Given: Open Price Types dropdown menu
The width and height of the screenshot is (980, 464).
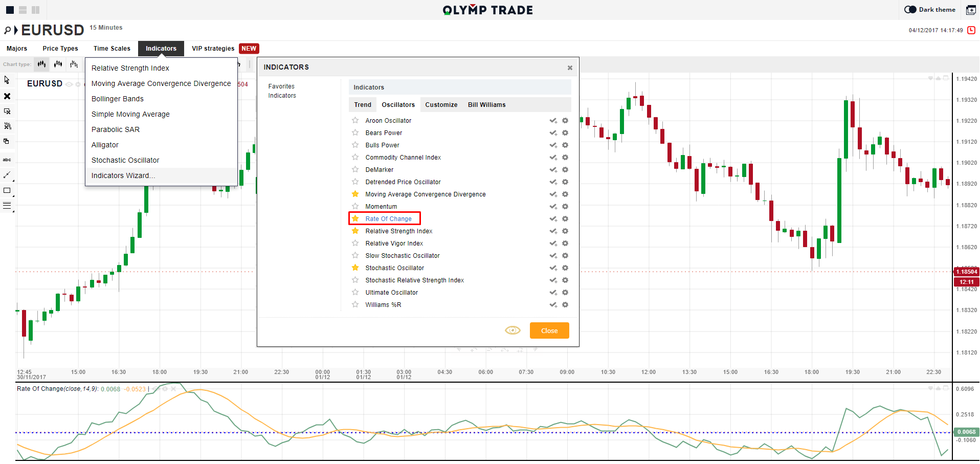Looking at the screenshot, I should click(x=60, y=49).
